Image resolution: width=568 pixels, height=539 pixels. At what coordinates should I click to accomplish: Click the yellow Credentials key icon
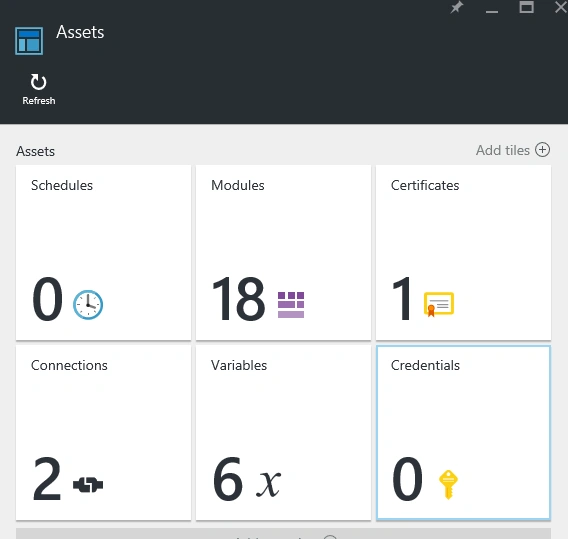[448, 484]
